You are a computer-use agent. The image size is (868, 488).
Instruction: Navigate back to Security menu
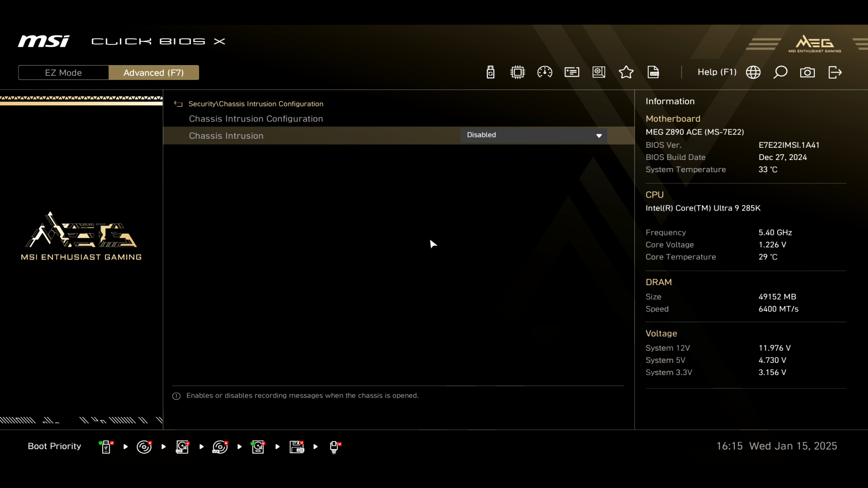178,103
